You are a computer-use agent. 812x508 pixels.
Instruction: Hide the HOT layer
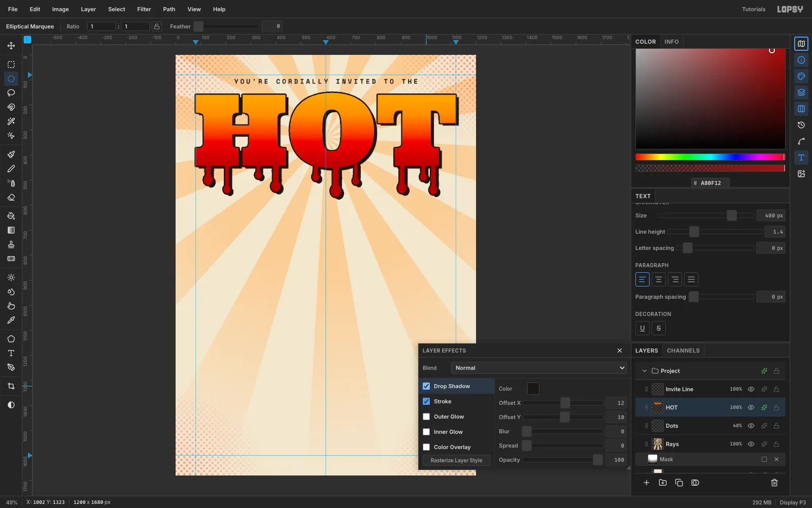coord(751,407)
